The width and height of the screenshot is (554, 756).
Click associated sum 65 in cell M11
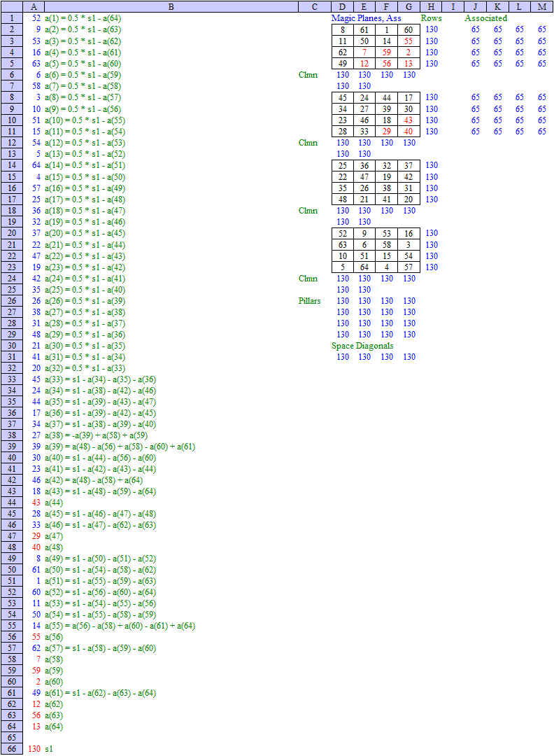click(542, 132)
